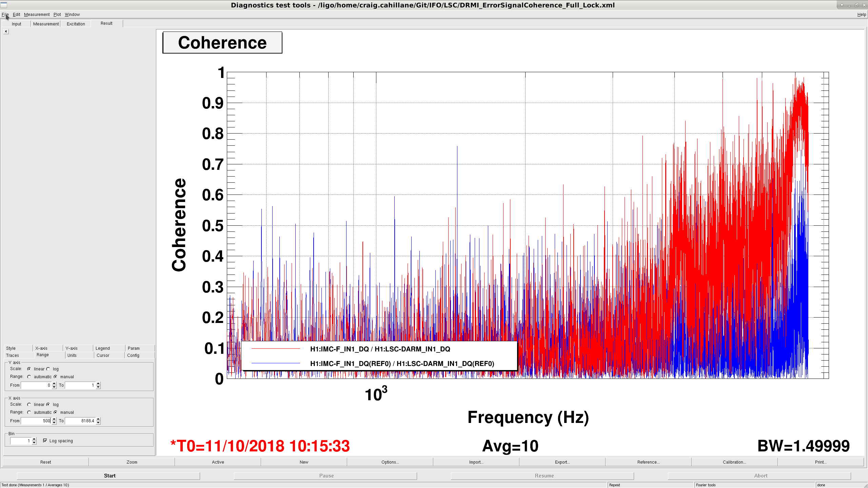Click the window menu icon in title bar

pyautogui.click(x=4, y=5)
